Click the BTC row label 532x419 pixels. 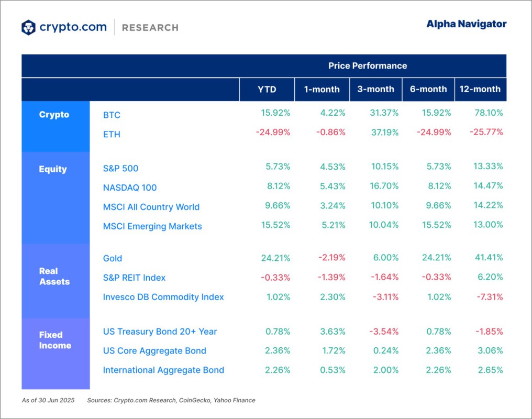pyautogui.click(x=112, y=115)
